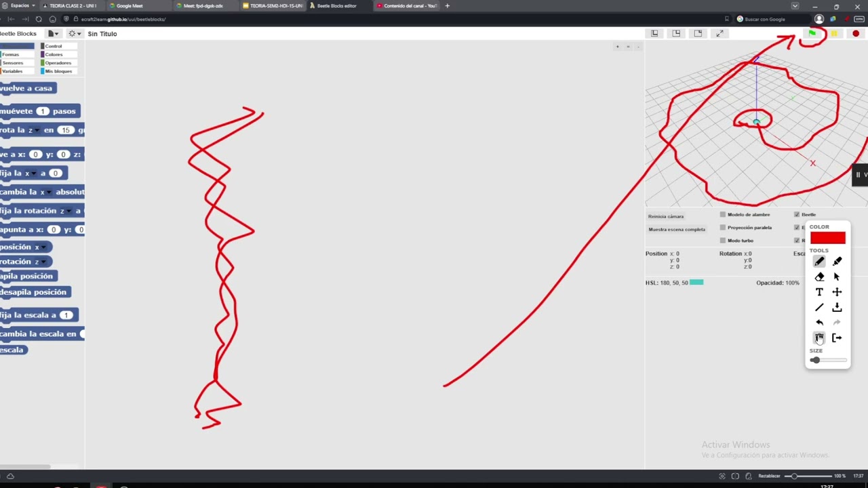Pick the arrow pointer tool
The image size is (868, 488).
(837, 277)
